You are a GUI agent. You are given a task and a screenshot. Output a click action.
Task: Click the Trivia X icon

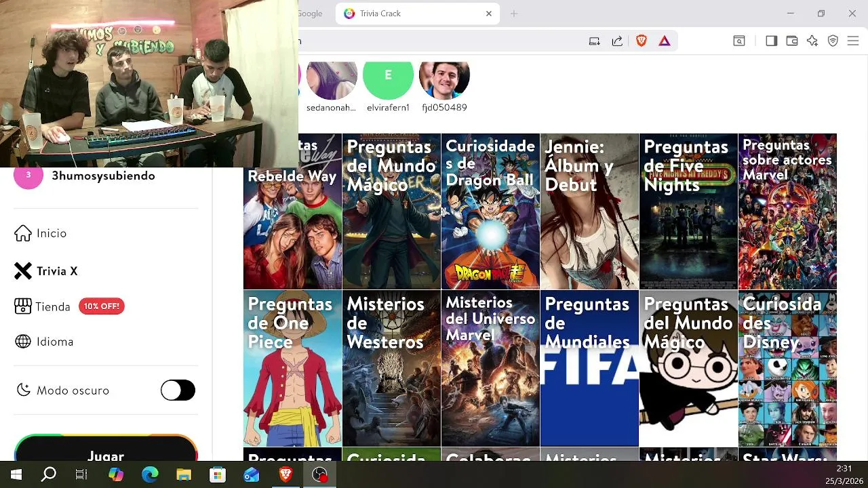23,271
